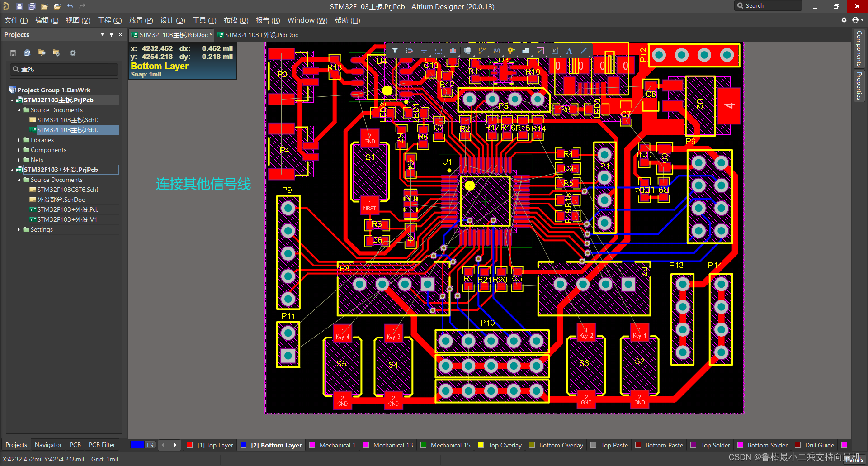Click the Top Layer red color swatch
The height and width of the screenshot is (466, 868).
(x=190, y=445)
